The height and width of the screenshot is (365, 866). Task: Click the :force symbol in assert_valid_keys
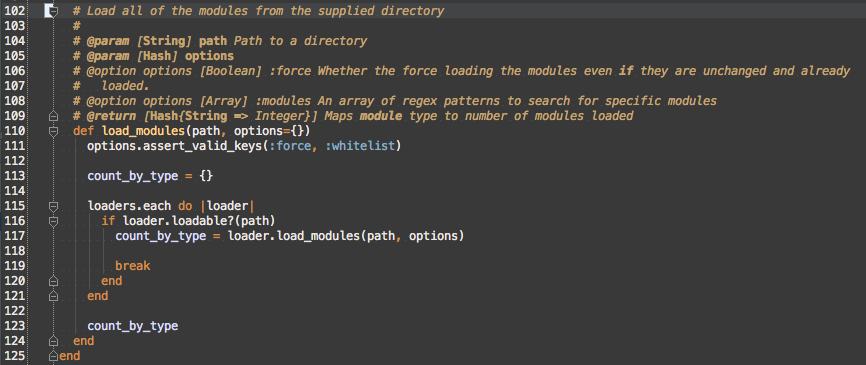(x=292, y=146)
